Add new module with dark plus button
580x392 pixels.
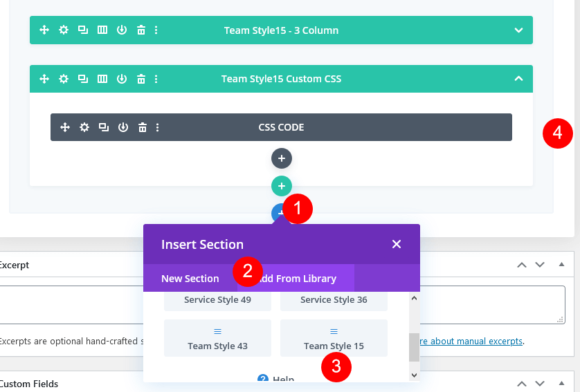pyautogui.click(x=282, y=158)
